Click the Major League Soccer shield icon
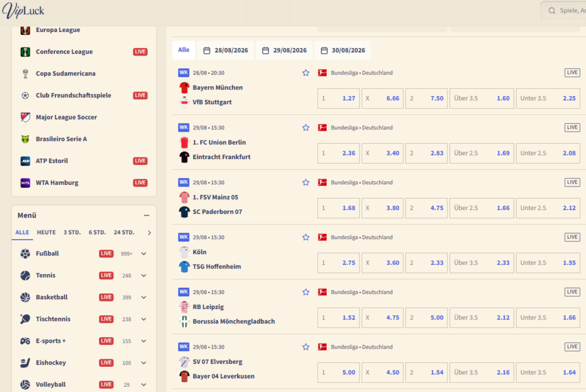Viewport: 586px width, 392px height. pos(25,117)
